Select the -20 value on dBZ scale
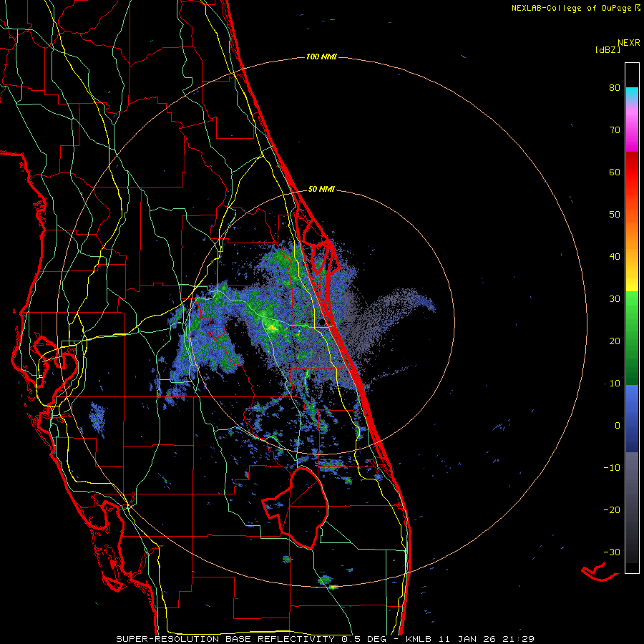644x644 pixels. (x=612, y=510)
